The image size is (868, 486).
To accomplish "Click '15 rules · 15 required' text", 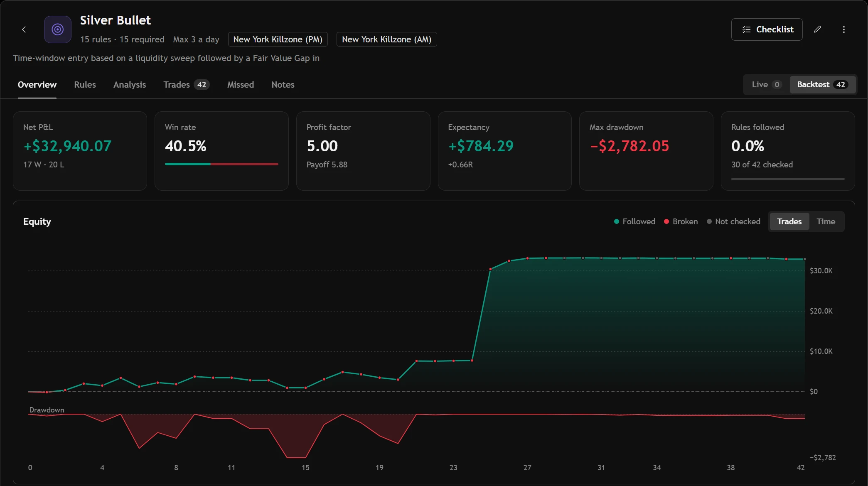I will point(122,39).
